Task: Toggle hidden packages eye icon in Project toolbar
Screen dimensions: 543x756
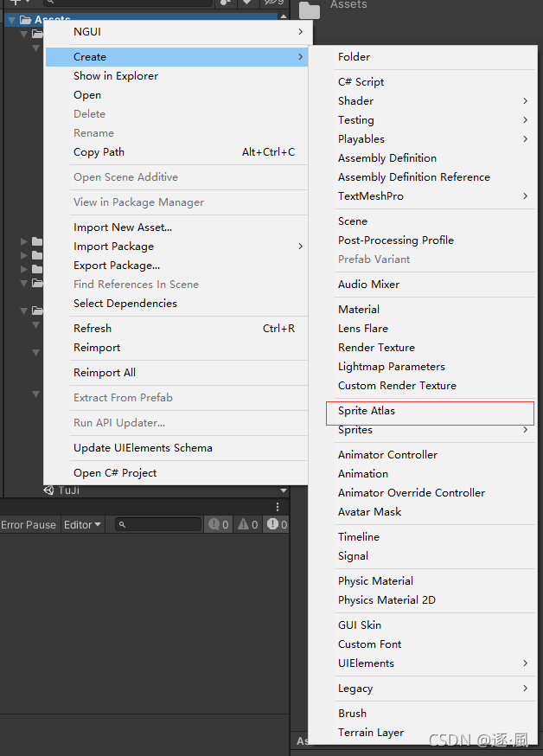Action: [x=274, y=3]
